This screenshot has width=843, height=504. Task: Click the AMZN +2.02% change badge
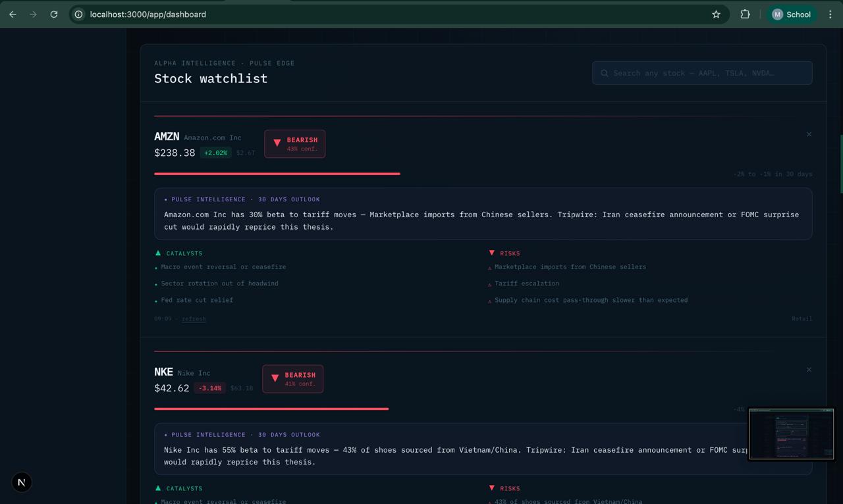click(x=215, y=153)
